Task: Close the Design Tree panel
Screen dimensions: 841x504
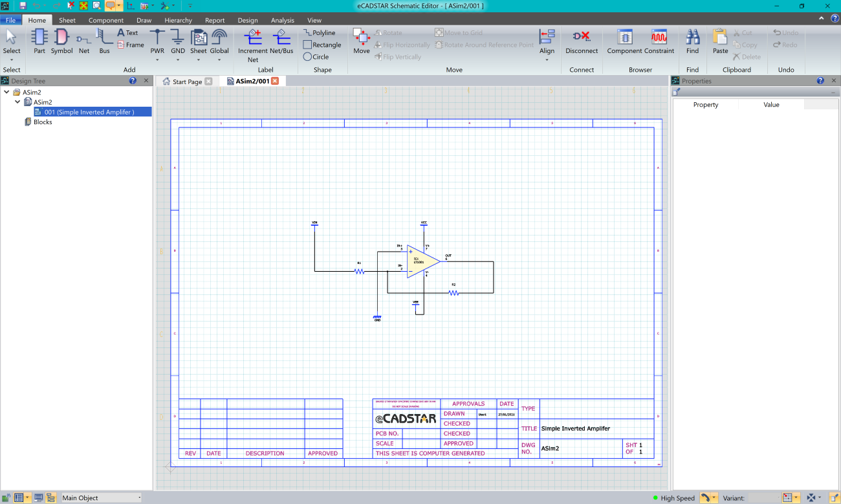Action: [x=146, y=81]
